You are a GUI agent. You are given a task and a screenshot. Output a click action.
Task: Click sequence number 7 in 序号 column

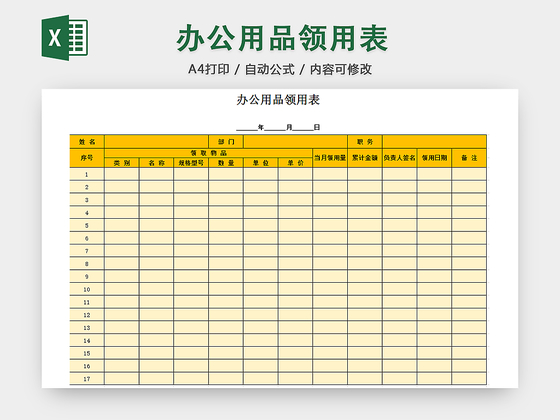(x=87, y=251)
